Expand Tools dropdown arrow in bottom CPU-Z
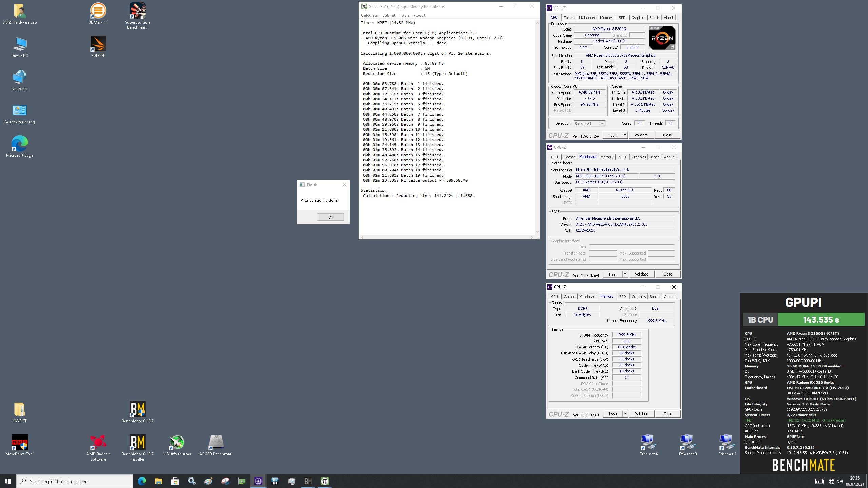This screenshot has width=868, height=488. pos(625,414)
